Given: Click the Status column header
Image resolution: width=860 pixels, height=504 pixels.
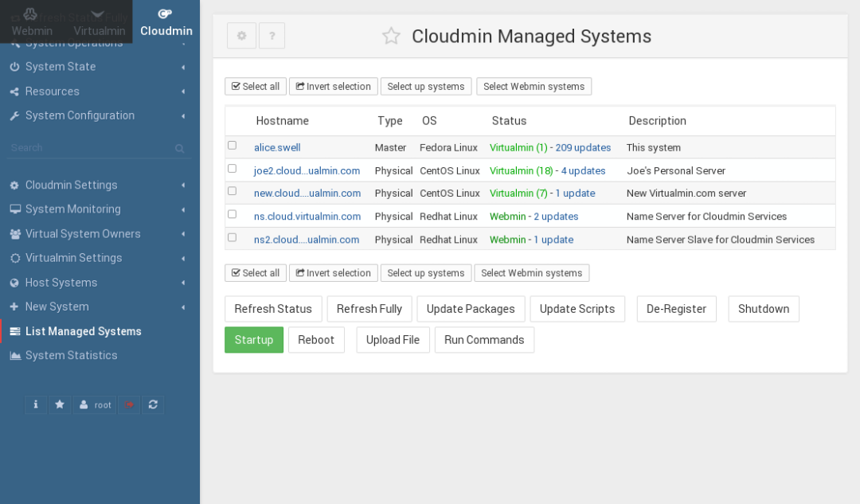Looking at the screenshot, I should tap(509, 121).
